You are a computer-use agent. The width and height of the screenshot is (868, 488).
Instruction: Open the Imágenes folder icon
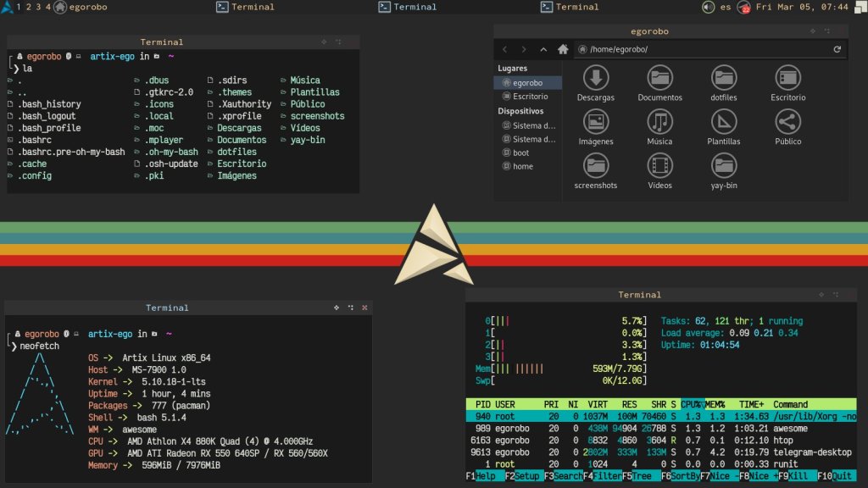(595, 123)
